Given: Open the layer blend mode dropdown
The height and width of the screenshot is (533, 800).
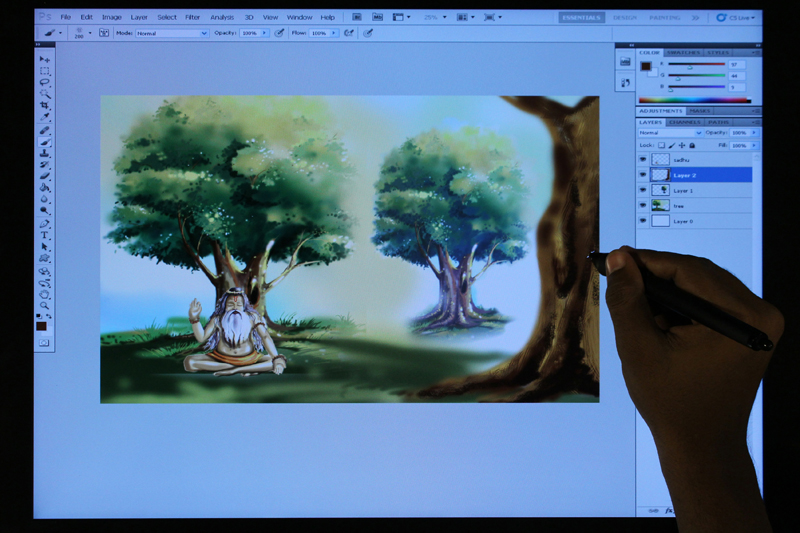Looking at the screenshot, I should 670,133.
